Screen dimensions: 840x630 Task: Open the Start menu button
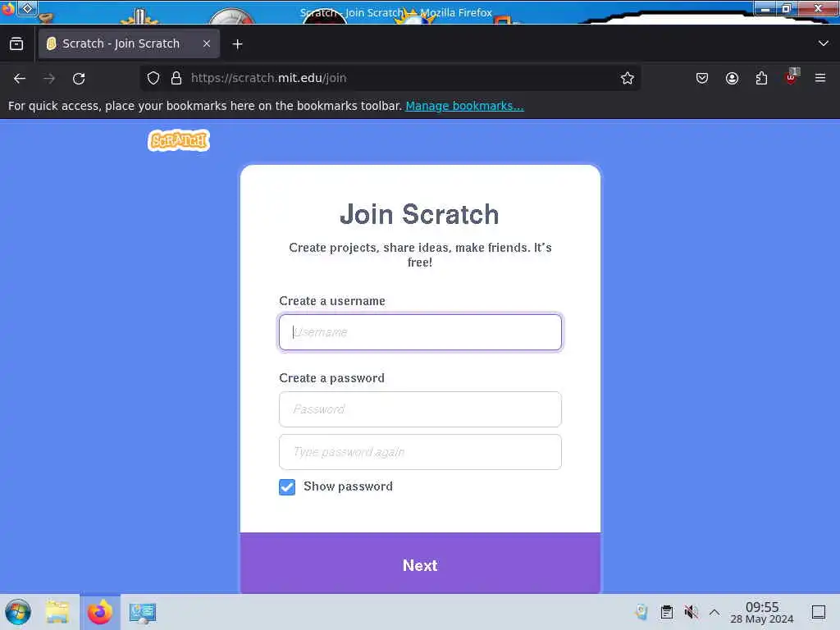pos(18,612)
